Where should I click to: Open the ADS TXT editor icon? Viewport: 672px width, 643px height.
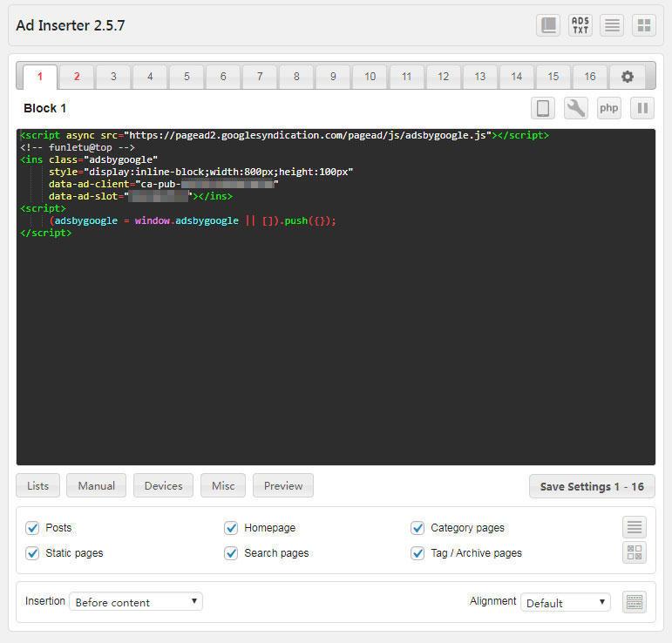point(580,25)
